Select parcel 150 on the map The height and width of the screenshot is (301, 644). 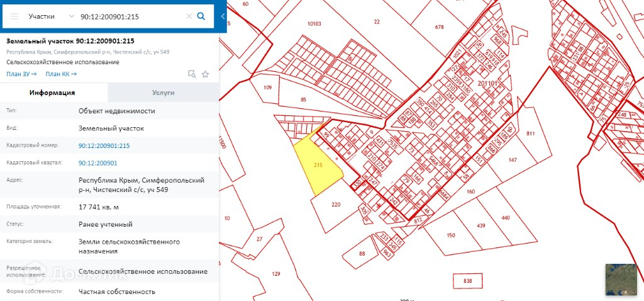(451, 236)
